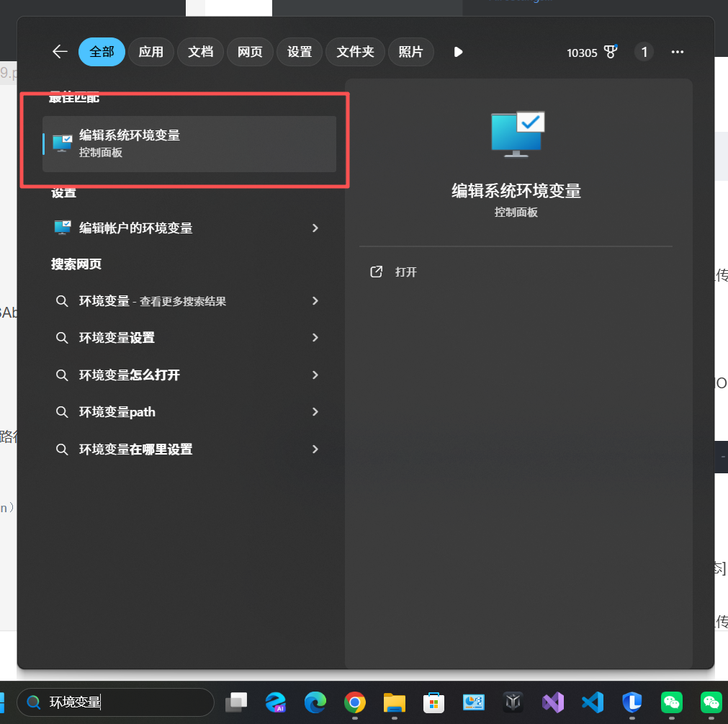Open Google Chrome from the taskbar

click(354, 702)
